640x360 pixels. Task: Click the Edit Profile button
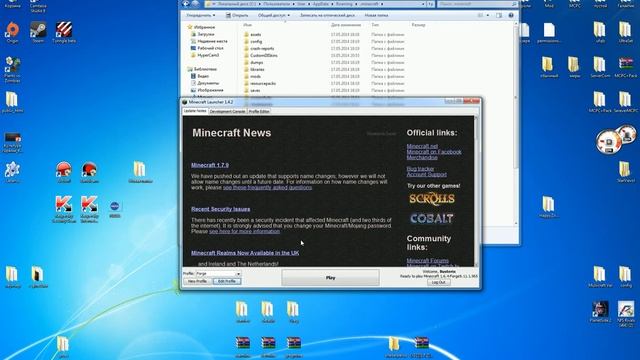pyautogui.click(x=227, y=281)
